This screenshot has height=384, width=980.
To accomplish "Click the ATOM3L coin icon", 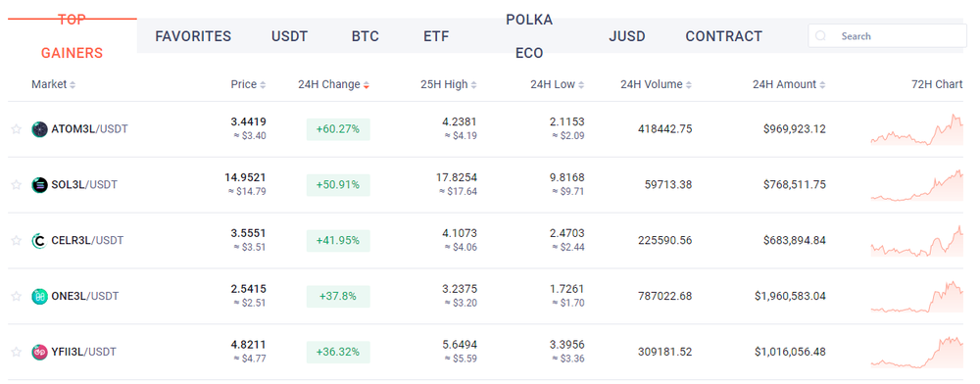I will [39, 129].
